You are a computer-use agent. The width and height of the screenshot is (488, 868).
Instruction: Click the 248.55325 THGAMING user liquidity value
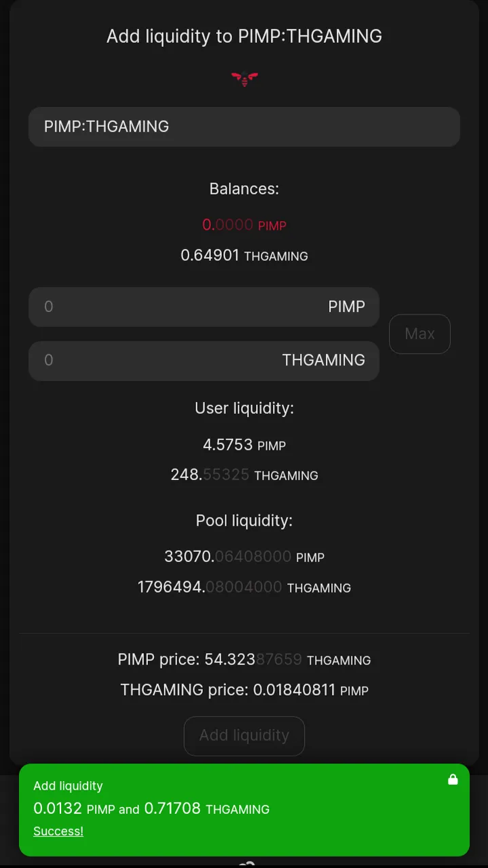(244, 475)
